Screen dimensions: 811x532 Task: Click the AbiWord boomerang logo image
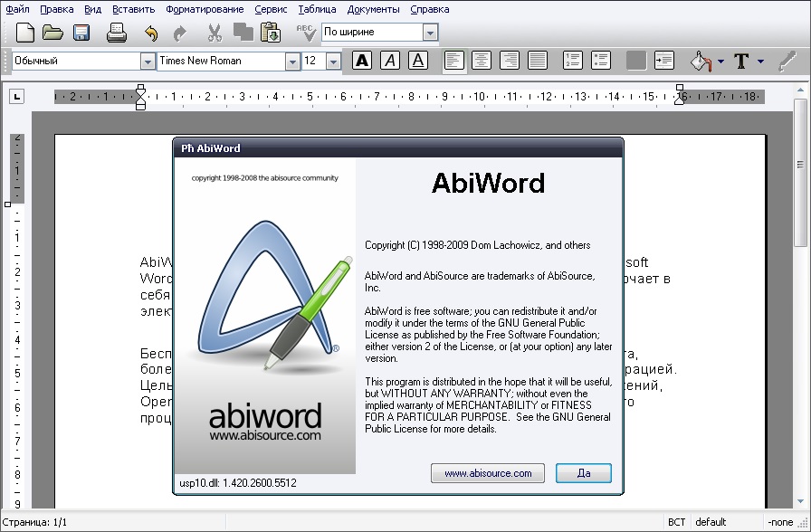point(269,295)
